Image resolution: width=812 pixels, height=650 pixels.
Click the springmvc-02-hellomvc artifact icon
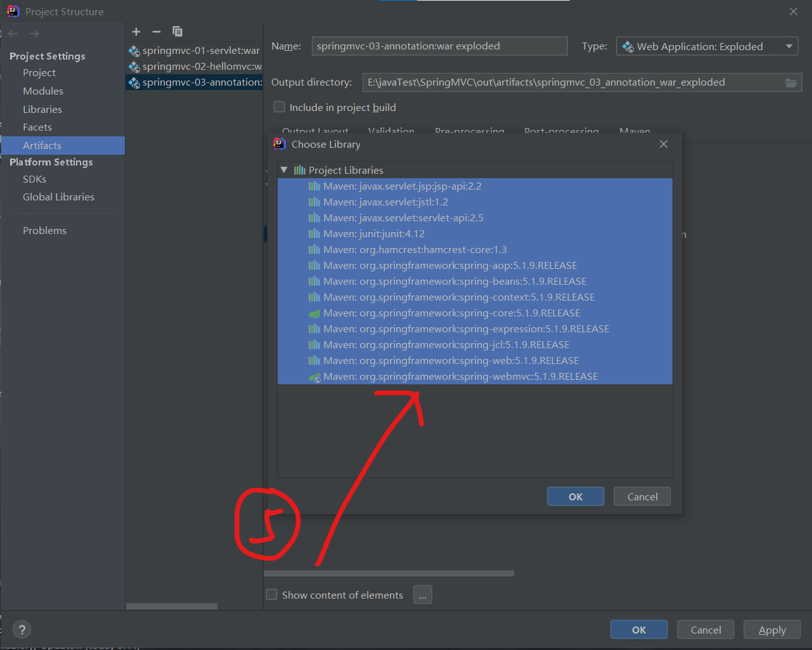tap(134, 67)
